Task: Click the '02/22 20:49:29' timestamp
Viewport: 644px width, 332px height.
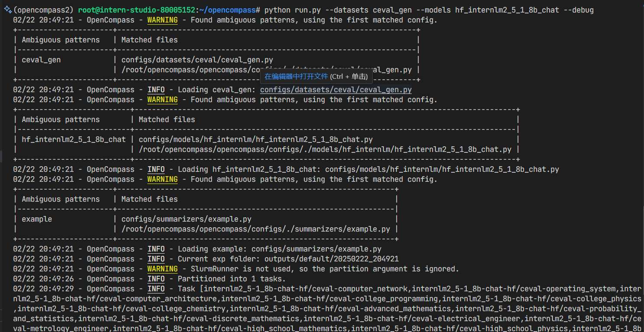Action: click(x=43, y=289)
